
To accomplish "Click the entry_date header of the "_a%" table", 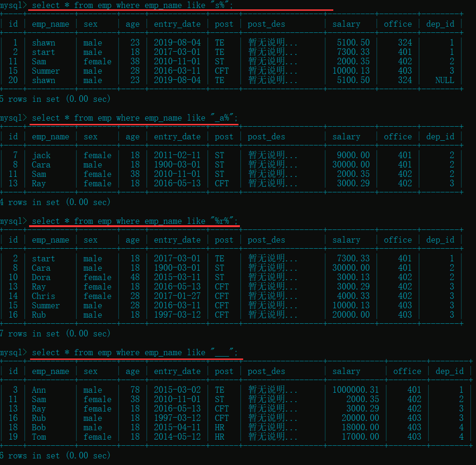I will tap(177, 137).
